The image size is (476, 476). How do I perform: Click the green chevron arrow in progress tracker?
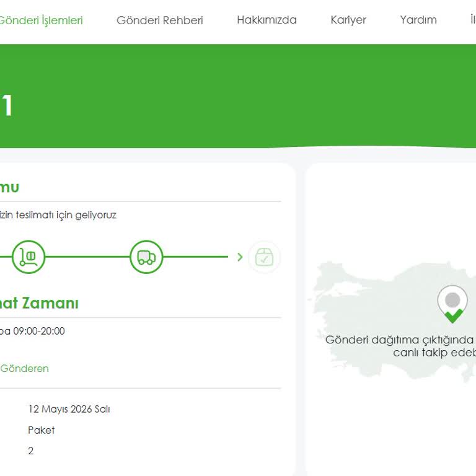tap(240, 257)
